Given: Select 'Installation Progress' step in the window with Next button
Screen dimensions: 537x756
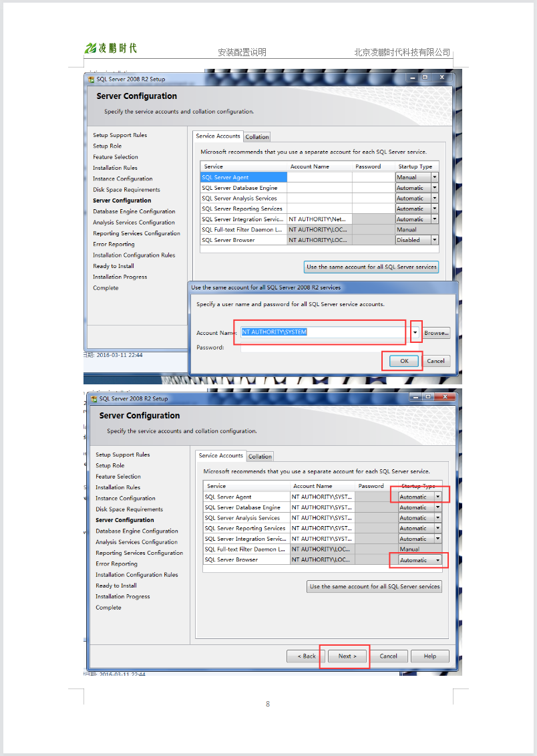Looking at the screenshot, I should point(123,597).
